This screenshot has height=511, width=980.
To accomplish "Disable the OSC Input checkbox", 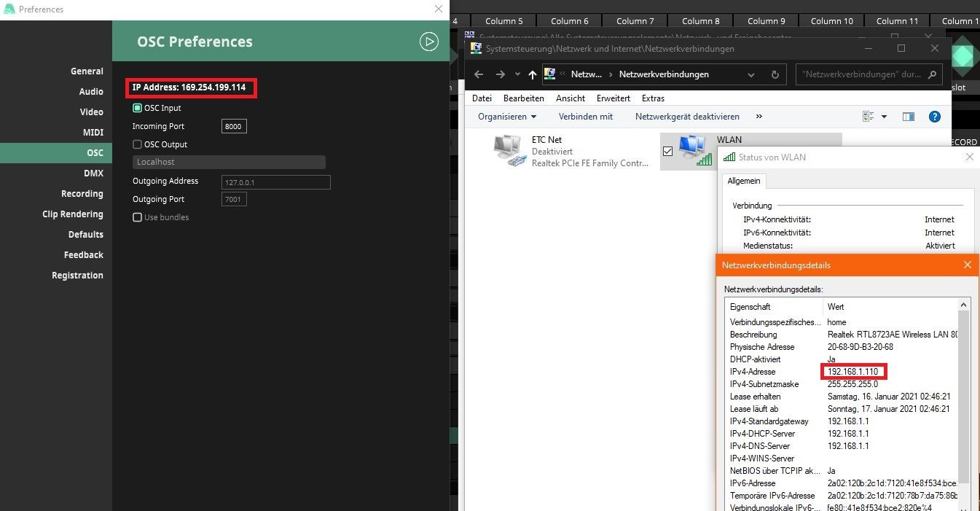I will point(137,108).
